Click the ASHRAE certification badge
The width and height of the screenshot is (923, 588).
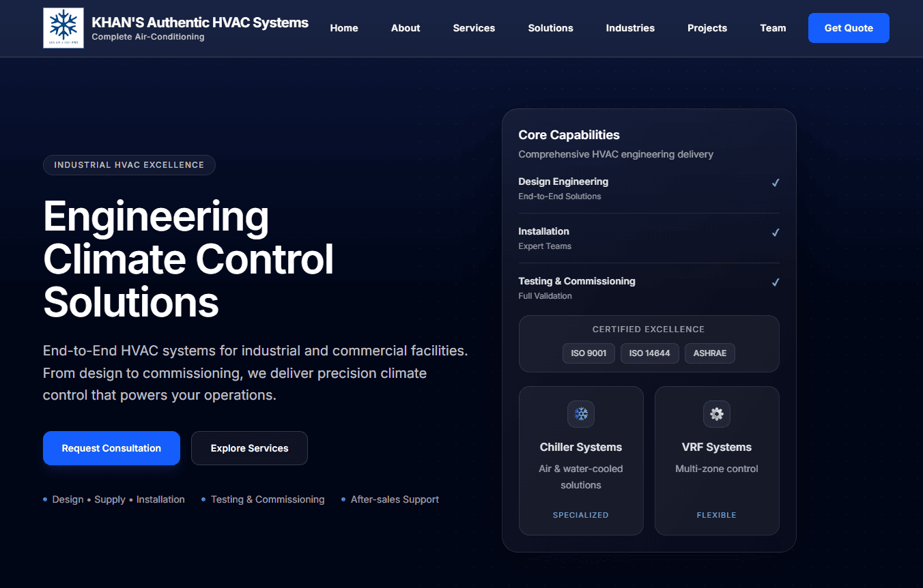point(709,353)
